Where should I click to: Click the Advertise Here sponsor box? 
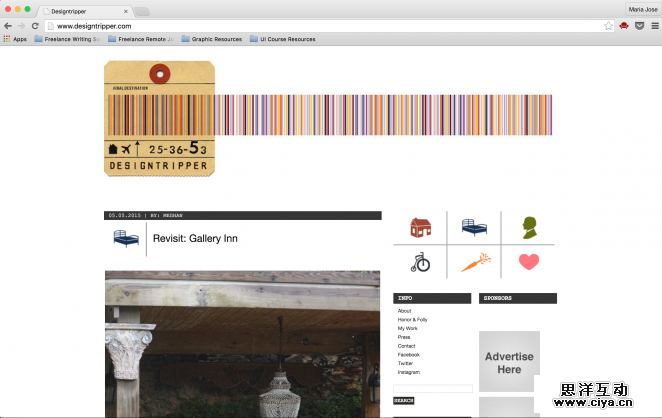click(509, 362)
